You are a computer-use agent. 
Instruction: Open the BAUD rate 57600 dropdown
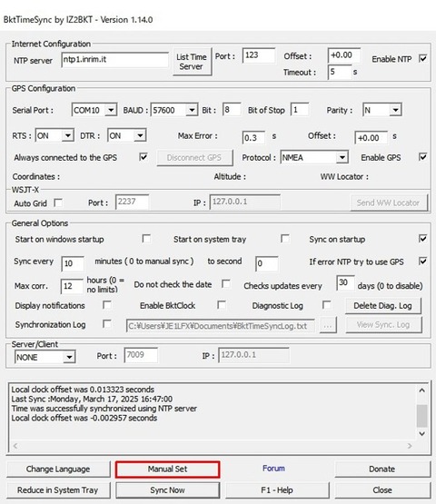[x=174, y=110]
